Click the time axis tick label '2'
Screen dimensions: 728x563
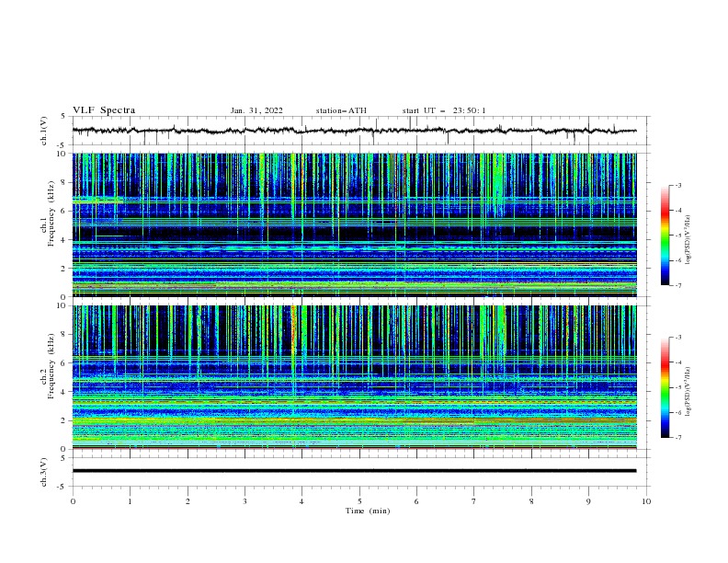tap(188, 501)
